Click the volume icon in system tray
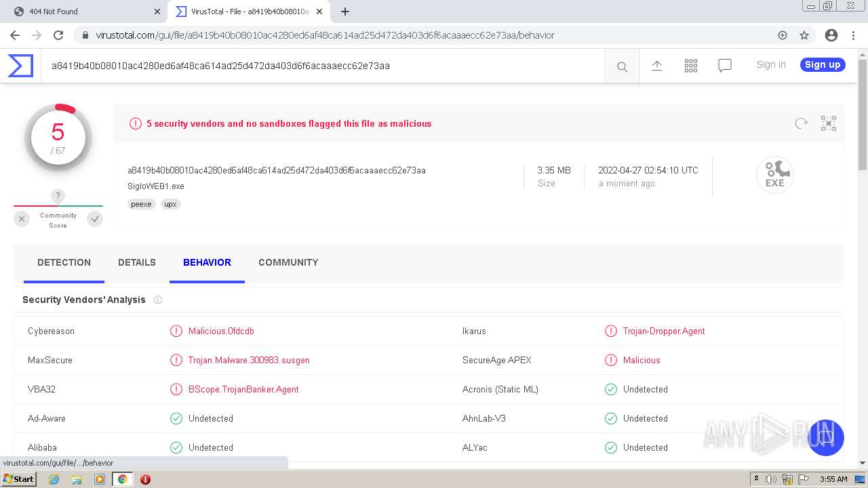The height and width of the screenshot is (488, 868). (x=771, y=479)
